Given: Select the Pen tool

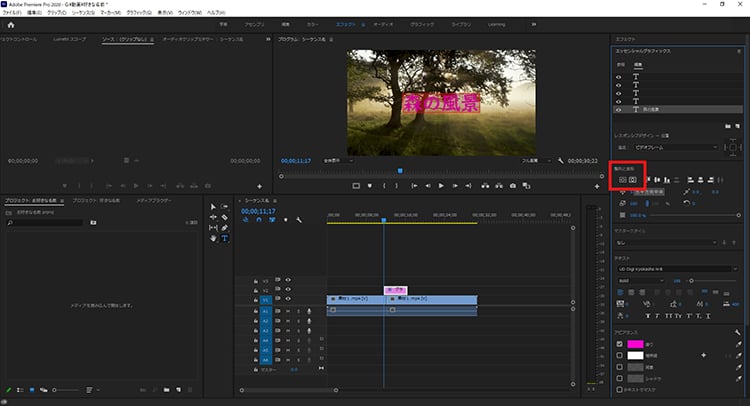Looking at the screenshot, I should tap(225, 228).
